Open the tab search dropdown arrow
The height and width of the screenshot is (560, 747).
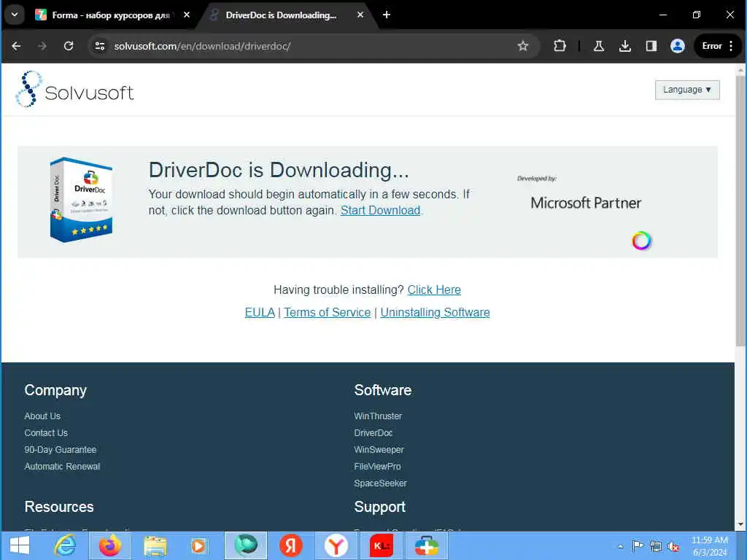(x=15, y=15)
